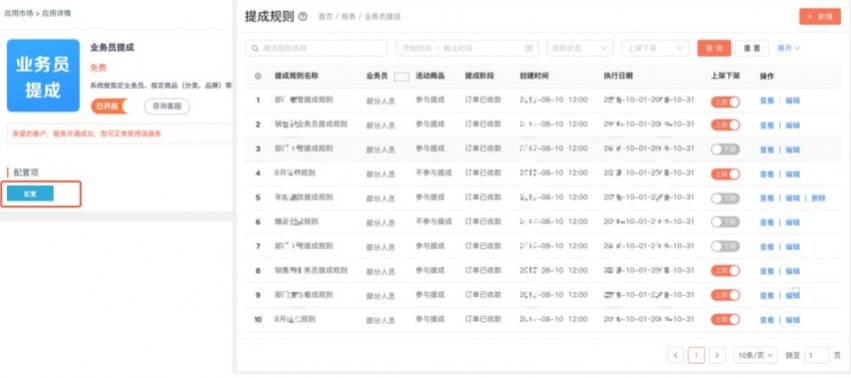Click 删除 in row 5
This screenshot has height=378, width=851.
pyautogui.click(x=818, y=198)
